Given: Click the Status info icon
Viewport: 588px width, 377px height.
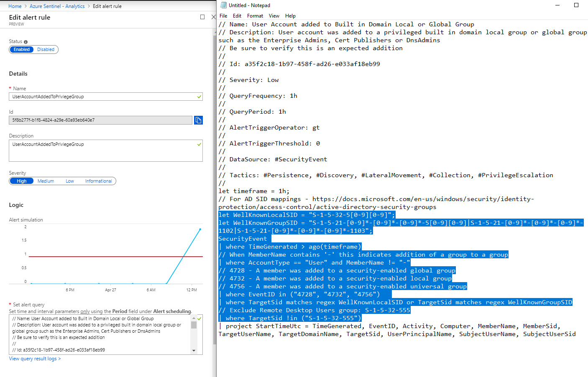Looking at the screenshot, I should (x=26, y=42).
